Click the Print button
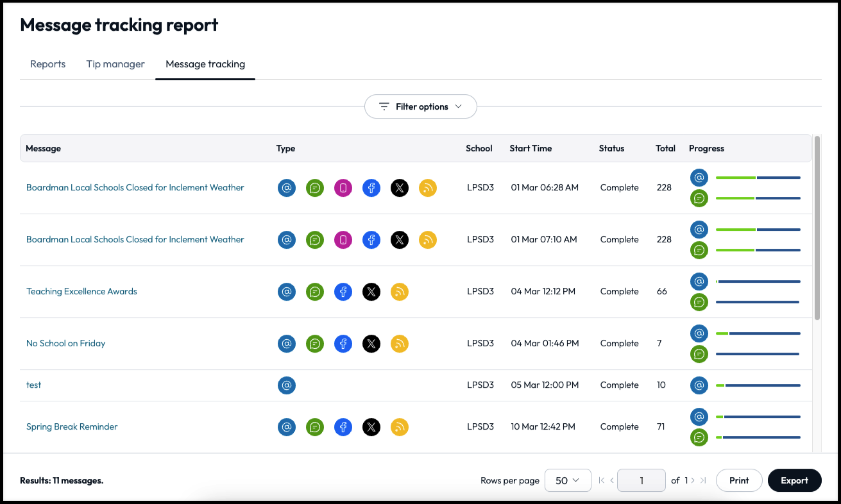The width and height of the screenshot is (841, 504). click(739, 480)
